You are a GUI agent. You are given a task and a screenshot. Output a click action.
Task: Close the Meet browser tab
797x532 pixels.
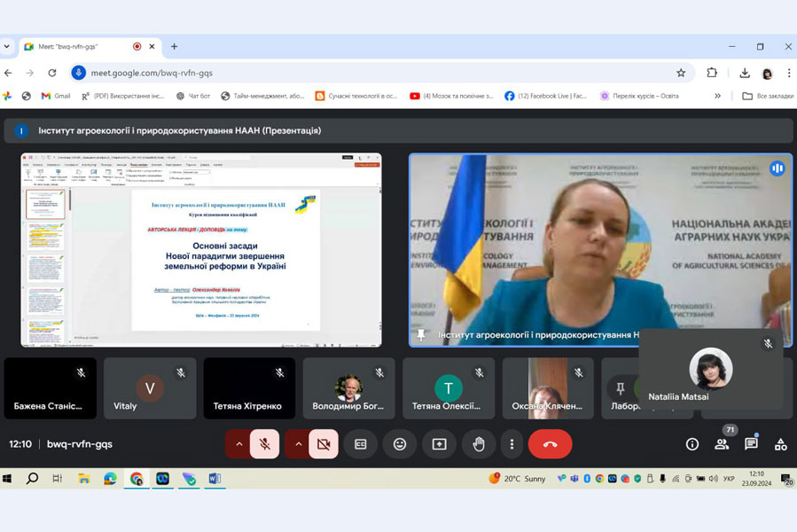tap(152, 46)
